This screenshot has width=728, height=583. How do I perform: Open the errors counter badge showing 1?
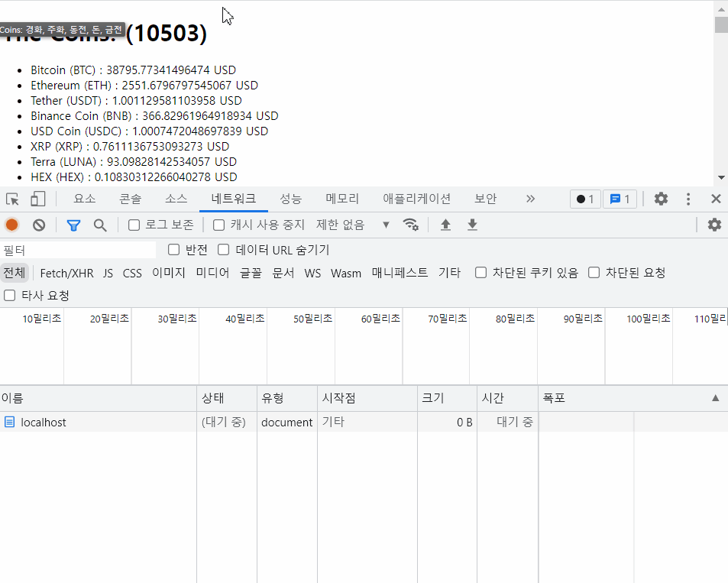pyautogui.click(x=585, y=199)
